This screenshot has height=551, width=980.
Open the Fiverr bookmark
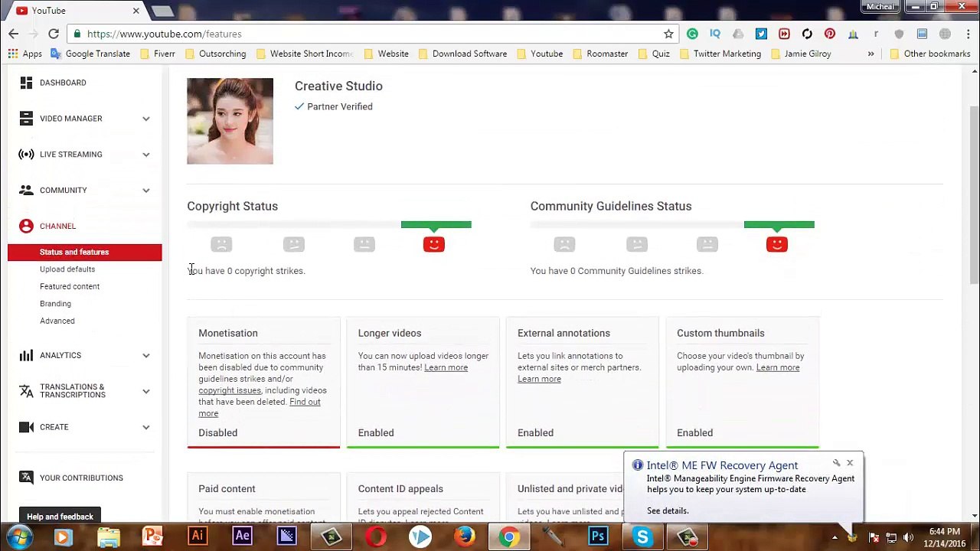pos(158,54)
